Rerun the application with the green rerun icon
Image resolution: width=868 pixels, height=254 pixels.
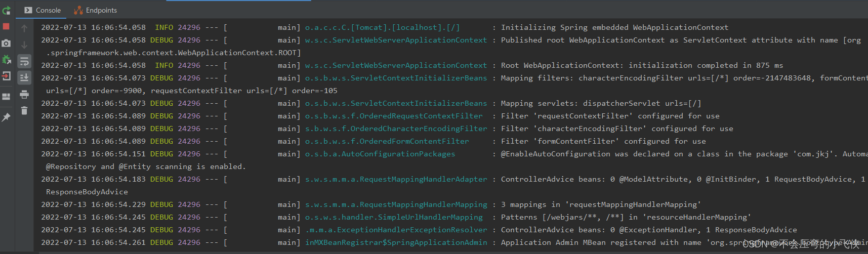click(x=6, y=11)
